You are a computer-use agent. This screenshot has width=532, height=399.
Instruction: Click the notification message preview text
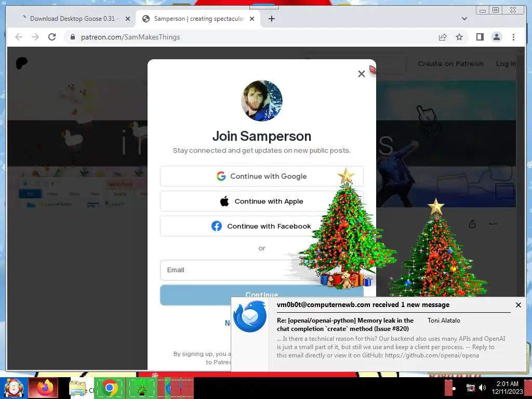coord(391,347)
